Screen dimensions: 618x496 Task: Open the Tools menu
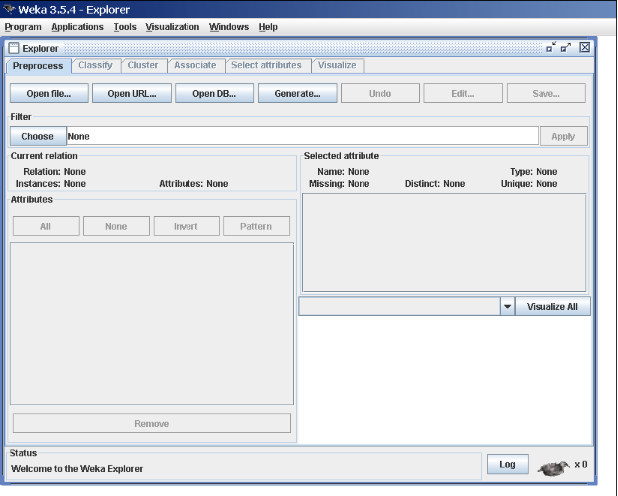[x=125, y=27]
